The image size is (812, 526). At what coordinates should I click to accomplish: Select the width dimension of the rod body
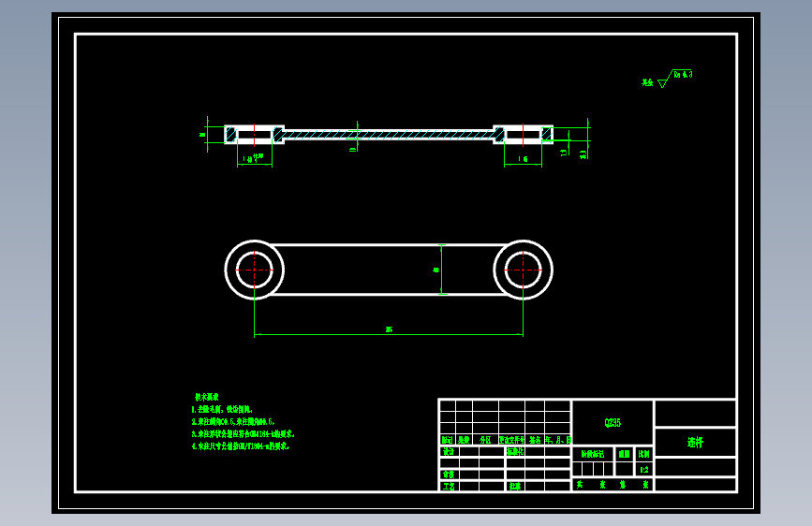436,270
